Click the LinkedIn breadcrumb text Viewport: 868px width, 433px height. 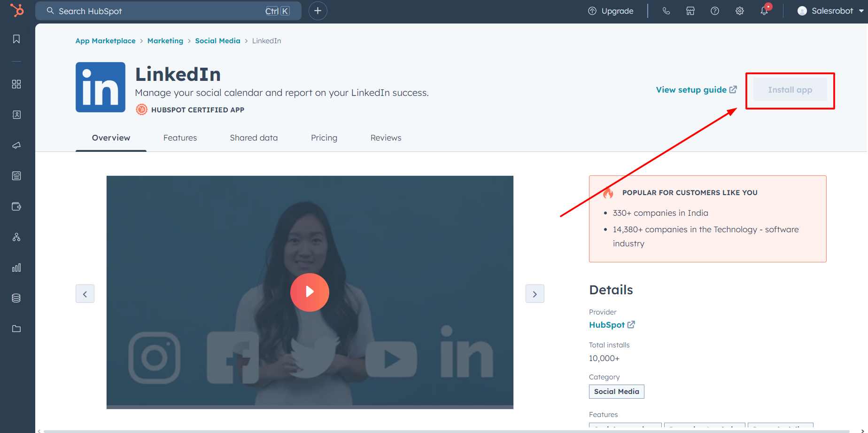266,41
